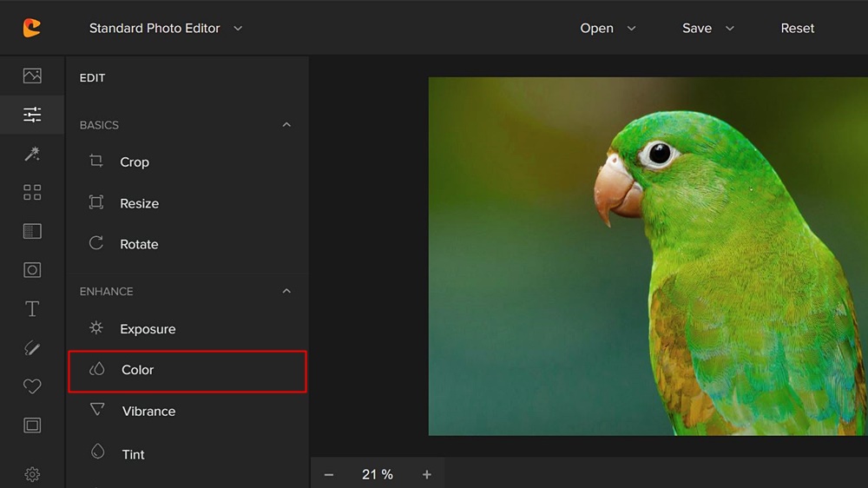Open the Effects grid sidebar icon
Viewport: 868px width, 488px height.
pyautogui.click(x=32, y=192)
